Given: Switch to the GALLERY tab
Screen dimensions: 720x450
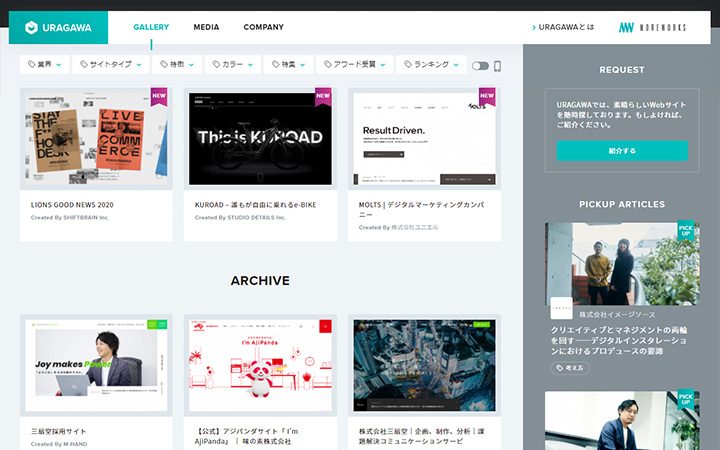Looking at the screenshot, I should [x=151, y=27].
